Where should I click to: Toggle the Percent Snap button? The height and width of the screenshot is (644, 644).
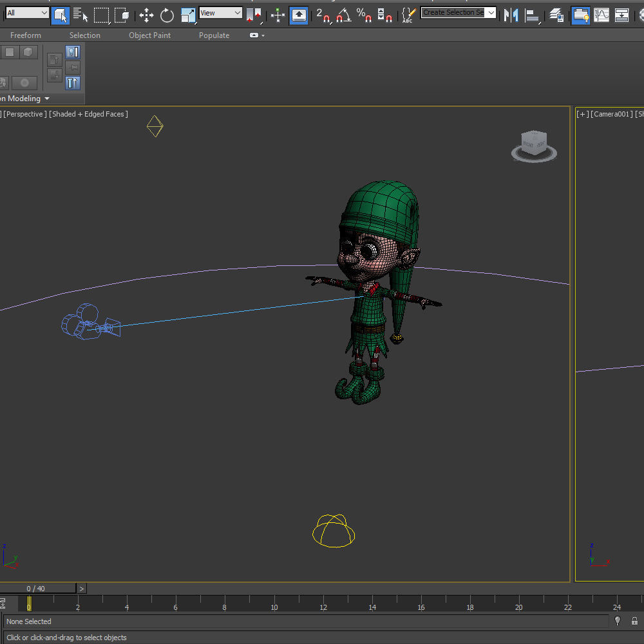364,15
